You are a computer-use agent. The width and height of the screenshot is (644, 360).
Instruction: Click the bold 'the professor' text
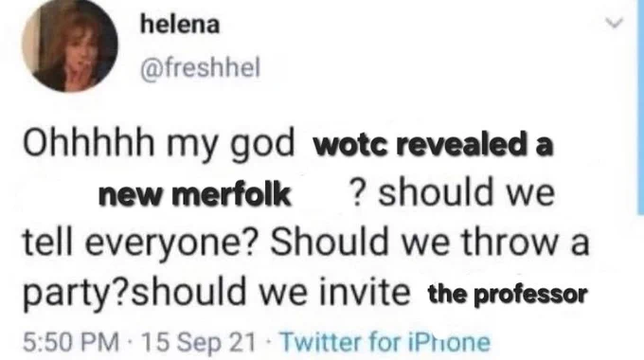pos(508,295)
